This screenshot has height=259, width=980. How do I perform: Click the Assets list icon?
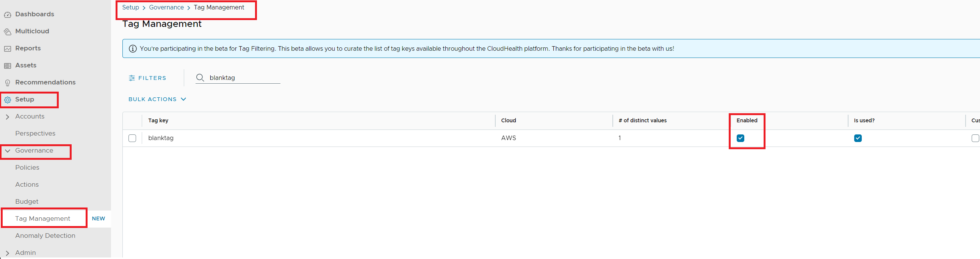(x=8, y=66)
